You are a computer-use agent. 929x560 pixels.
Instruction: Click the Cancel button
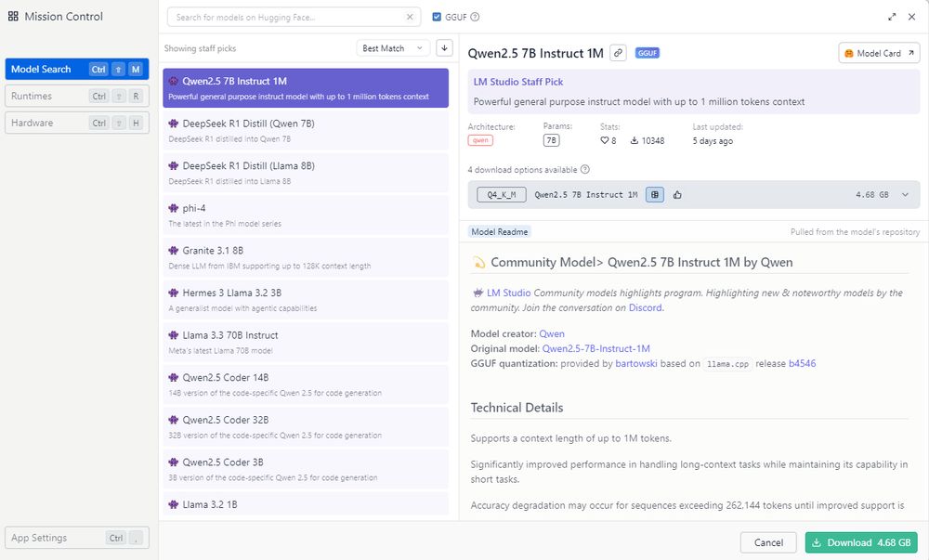(768, 542)
